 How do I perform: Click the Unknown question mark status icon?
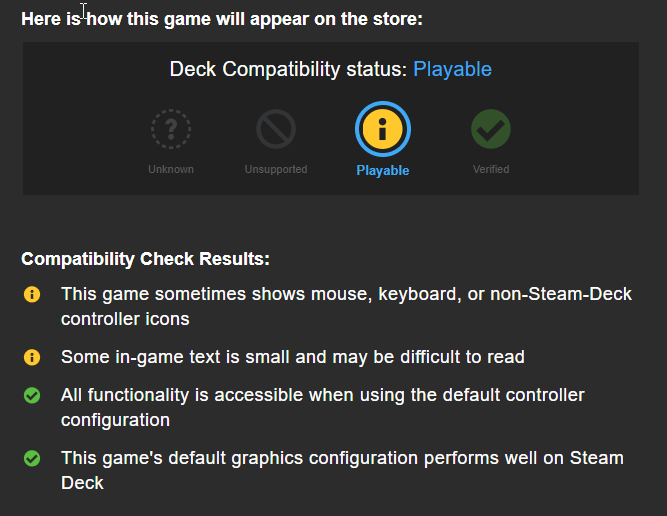tap(171, 129)
